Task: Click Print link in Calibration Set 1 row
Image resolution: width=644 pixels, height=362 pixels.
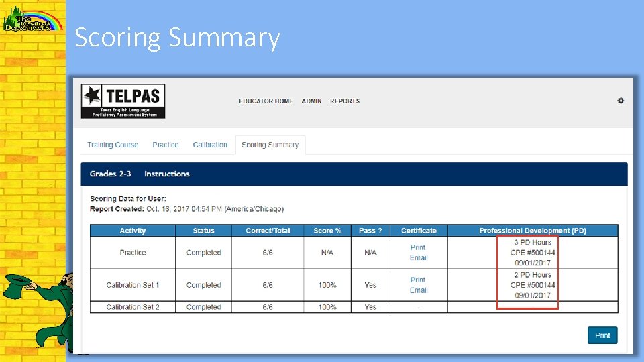Action: point(418,280)
